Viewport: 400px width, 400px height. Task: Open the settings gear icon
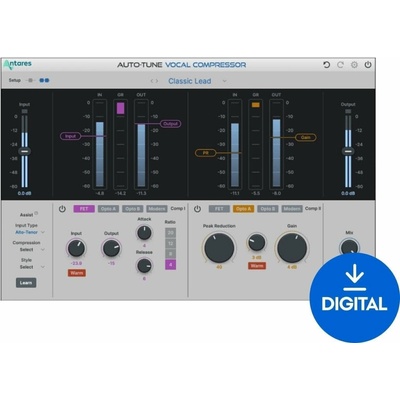(354, 65)
